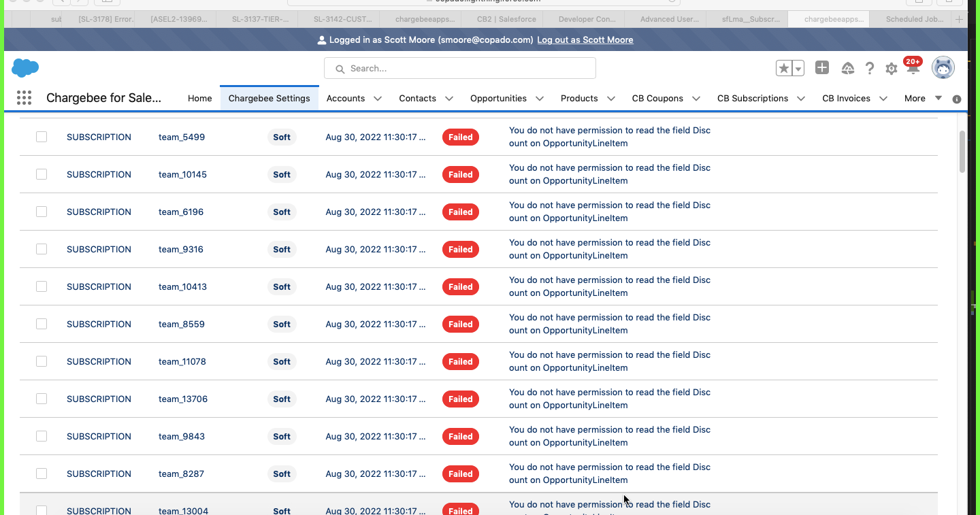Viewport: 980px width, 515px height.
Task: Open the Chargebee Settings tab
Action: 269,98
